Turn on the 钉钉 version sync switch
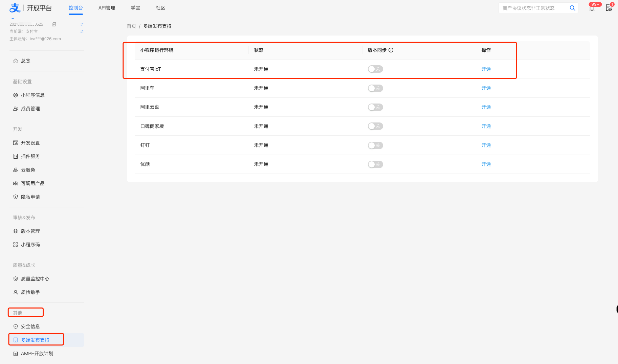 [x=375, y=145]
